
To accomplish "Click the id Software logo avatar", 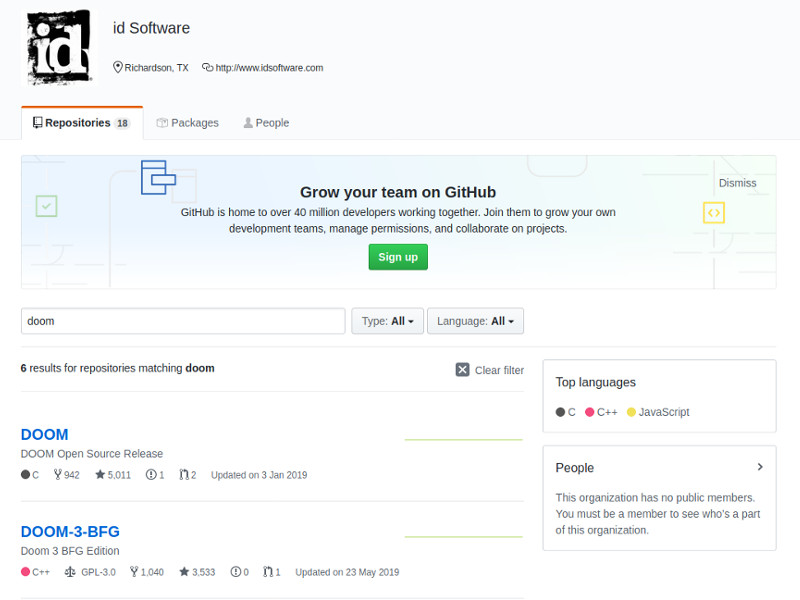I will point(59,47).
